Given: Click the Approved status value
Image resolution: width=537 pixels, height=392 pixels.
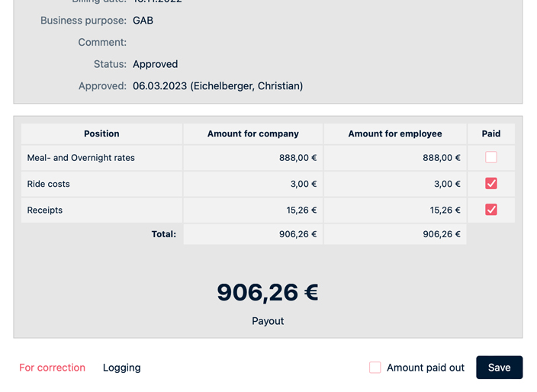Looking at the screenshot, I should click(x=155, y=64).
